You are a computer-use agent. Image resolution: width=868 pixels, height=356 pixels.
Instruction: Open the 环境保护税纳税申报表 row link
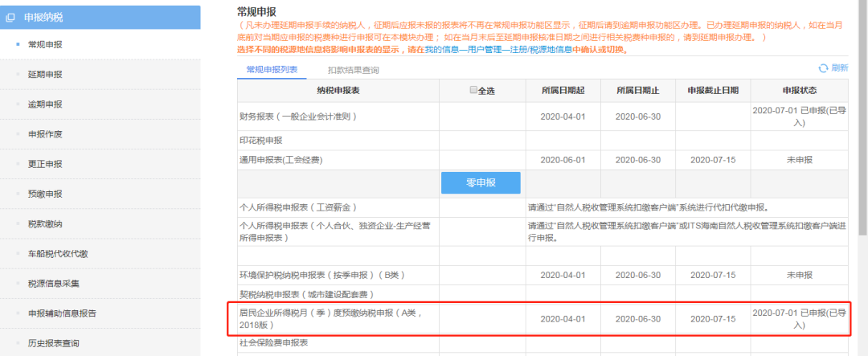pos(326,275)
